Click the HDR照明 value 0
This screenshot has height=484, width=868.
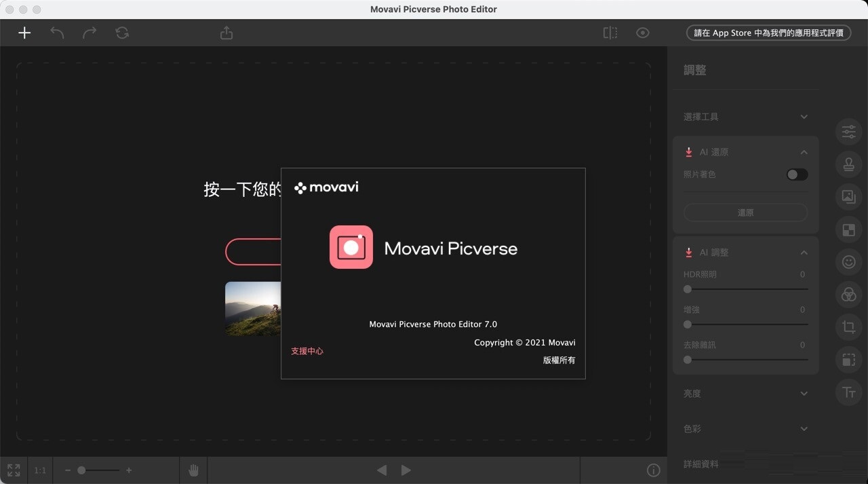pyautogui.click(x=802, y=274)
